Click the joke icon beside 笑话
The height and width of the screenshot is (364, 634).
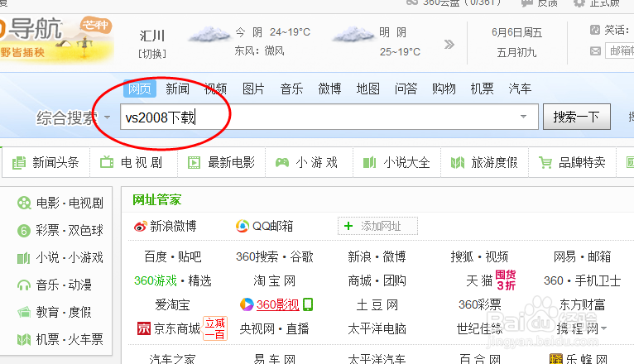[595, 30]
